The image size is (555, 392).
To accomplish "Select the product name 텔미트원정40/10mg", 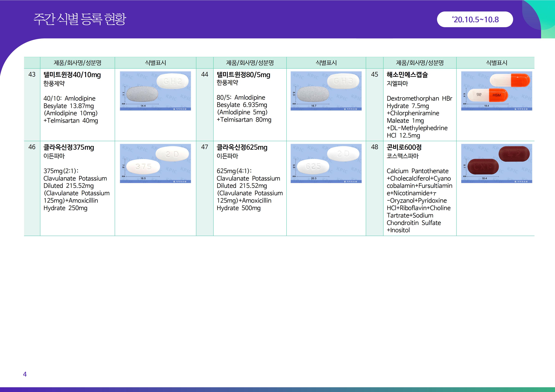I will 72,75.
